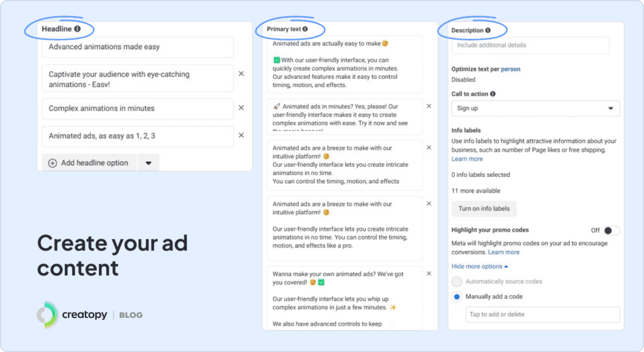Viewport: 644px width, 352px height.
Task: Click the Primary text info icon
Action: pos(305,29)
